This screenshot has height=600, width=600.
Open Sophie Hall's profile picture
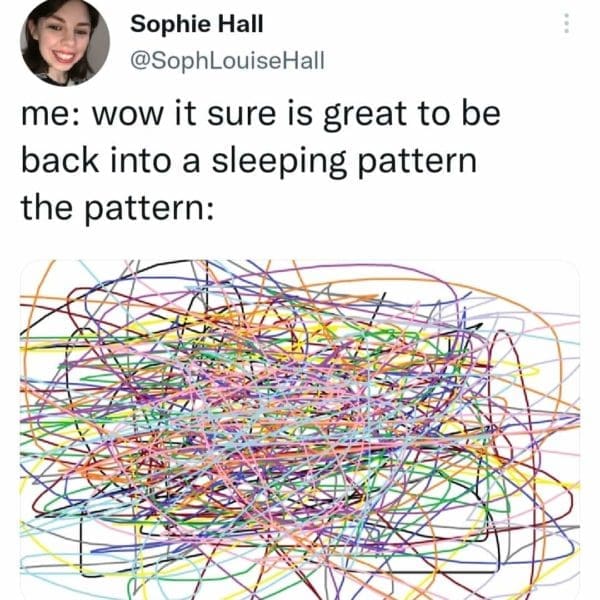click(65, 42)
